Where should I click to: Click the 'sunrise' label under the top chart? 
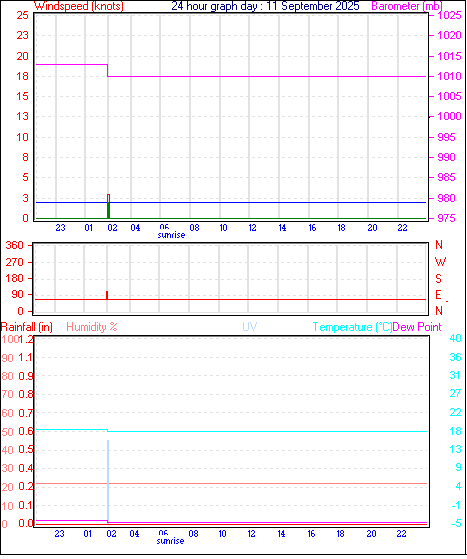pos(171,235)
